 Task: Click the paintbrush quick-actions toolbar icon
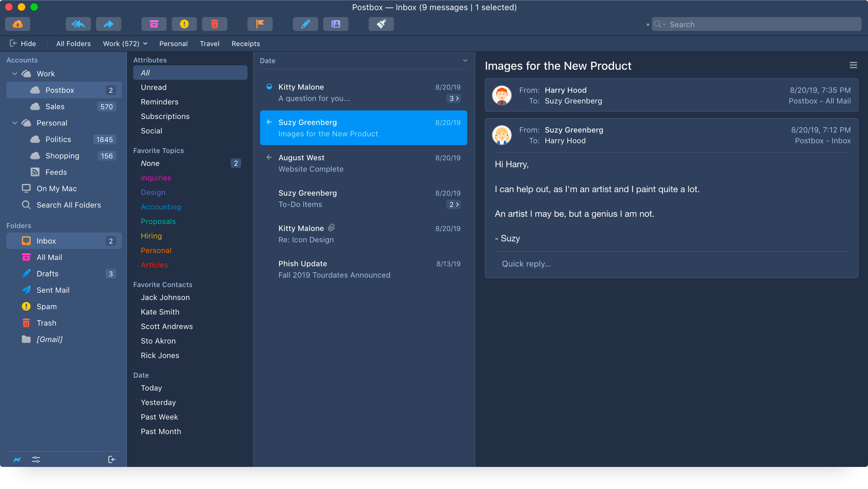pos(381,24)
